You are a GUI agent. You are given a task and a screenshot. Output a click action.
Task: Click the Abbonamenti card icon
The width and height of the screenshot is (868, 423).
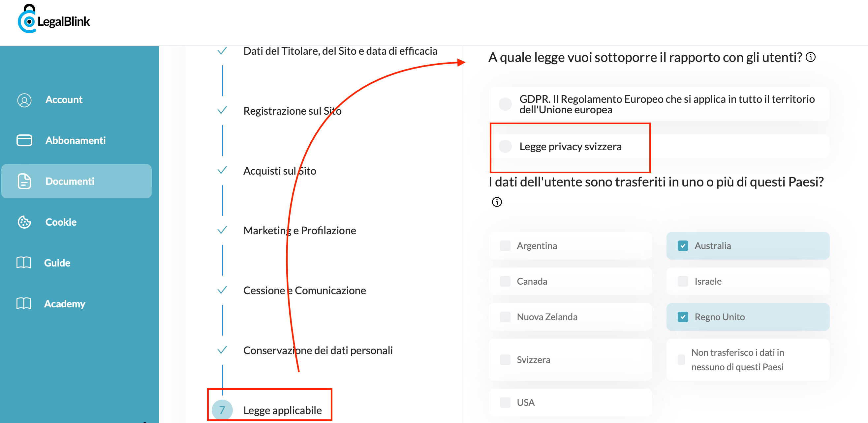(24, 140)
